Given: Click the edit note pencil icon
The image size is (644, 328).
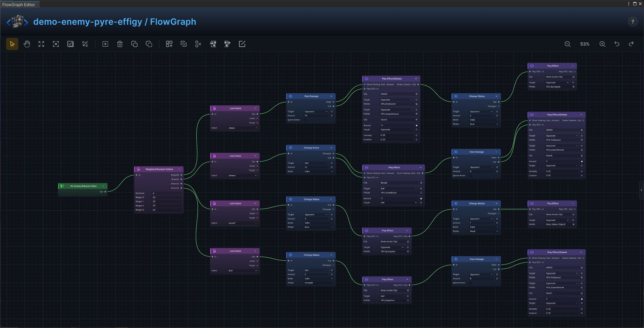Looking at the screenshot, I should [242, 44].
